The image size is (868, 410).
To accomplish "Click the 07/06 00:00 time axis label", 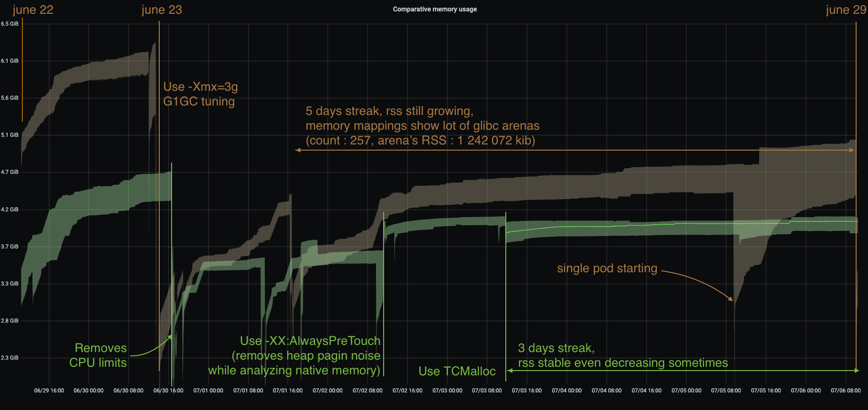I will [x=806, y=391].
